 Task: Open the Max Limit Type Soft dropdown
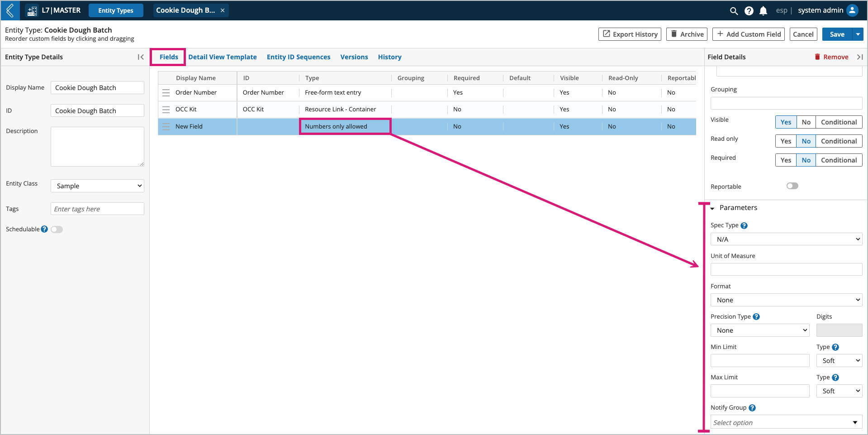(840, 391)
